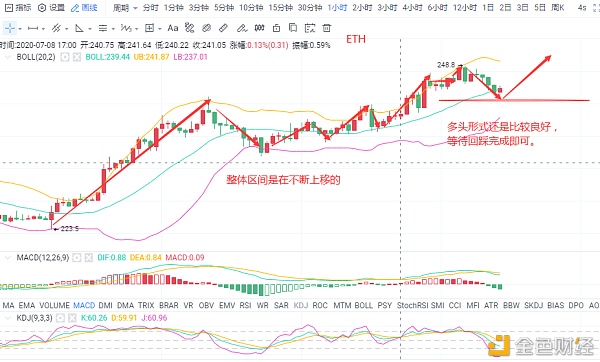Viewport: 600px width, 362px height.
Task: Select the 1分钟 timeframe
Action: [x=174, y=8]
